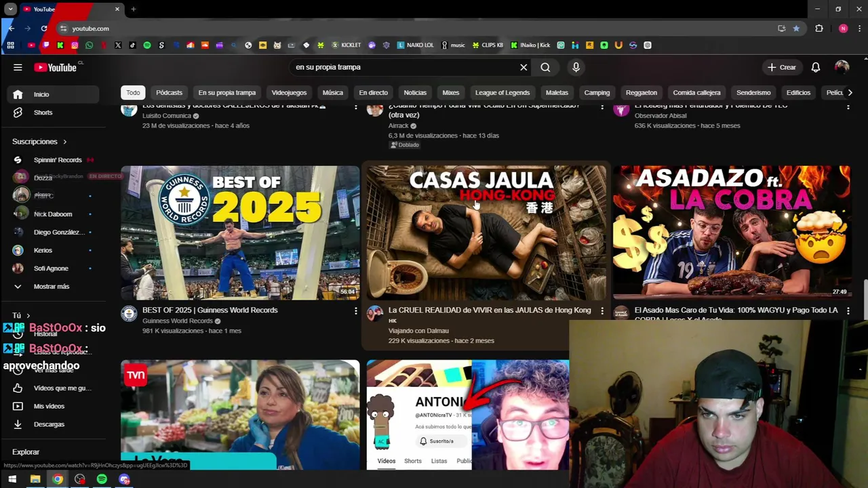The image size is (868, 488).
Task: Go to the YouTube logo home link
Action: (x=57, y=67)
